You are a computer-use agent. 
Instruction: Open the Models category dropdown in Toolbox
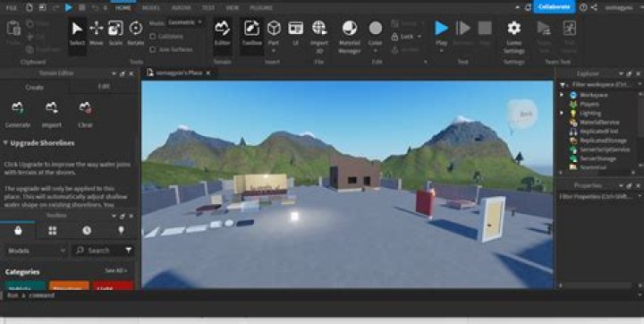click(x=36, y=250)
